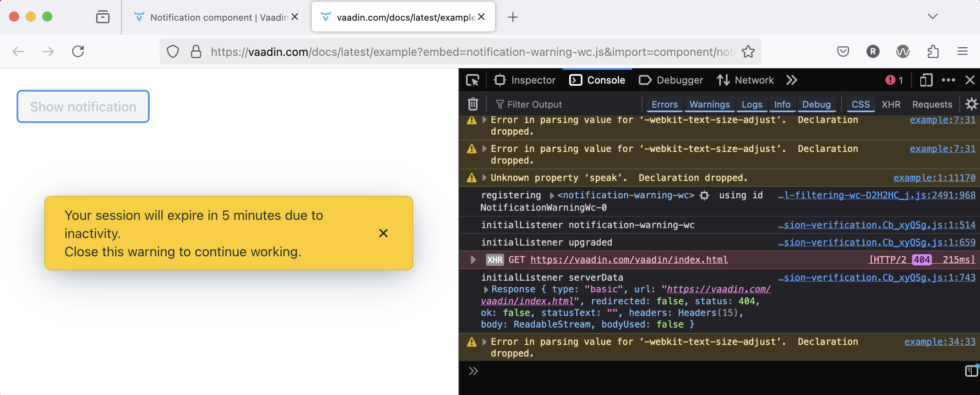Image resolution: width=980 pixels, height=395 pixels.
Task: Clear console output with trash icon
Action: pos(473,104)
